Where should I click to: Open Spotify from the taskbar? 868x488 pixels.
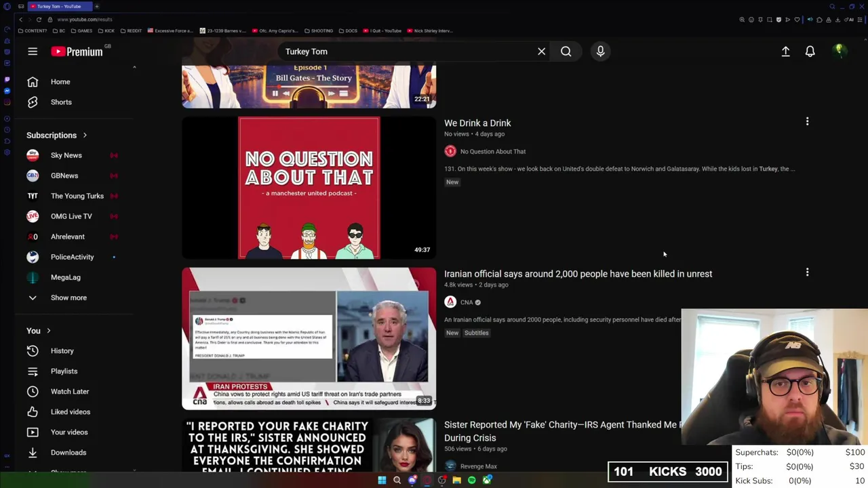pyautogui.click(x=472, y=481)
